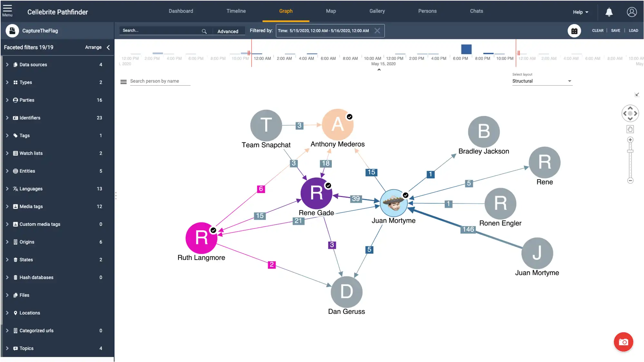Click the hand pan tool icon

pos(630,129)
